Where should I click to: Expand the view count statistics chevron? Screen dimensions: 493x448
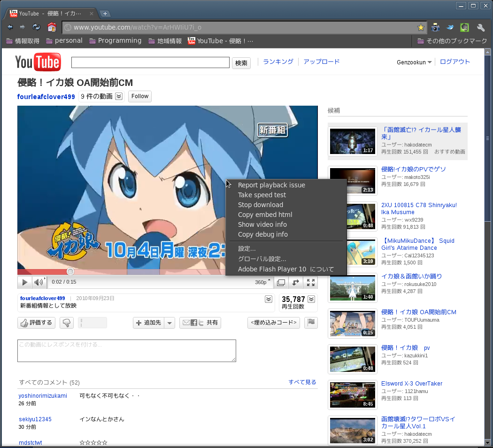[x=311, y=299]
